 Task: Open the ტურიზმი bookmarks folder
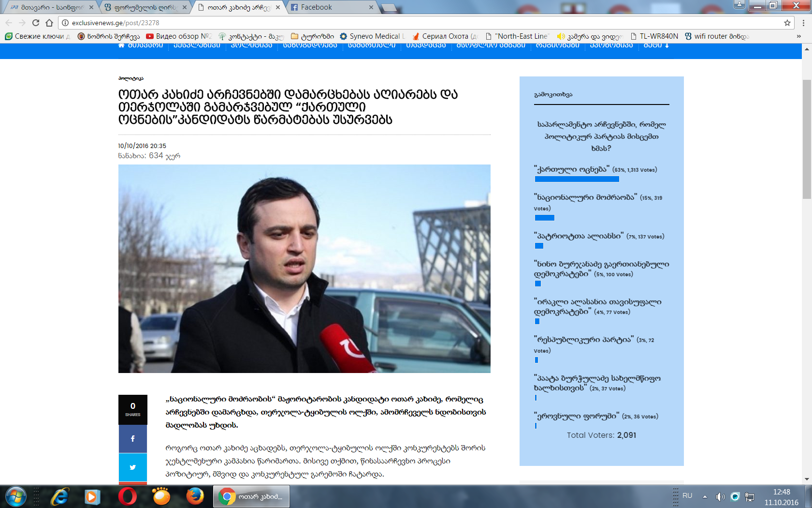[312, 36]
